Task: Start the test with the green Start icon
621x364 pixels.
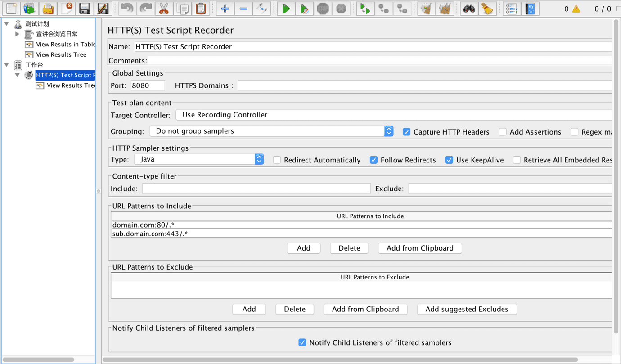Action: click(286, 8)
